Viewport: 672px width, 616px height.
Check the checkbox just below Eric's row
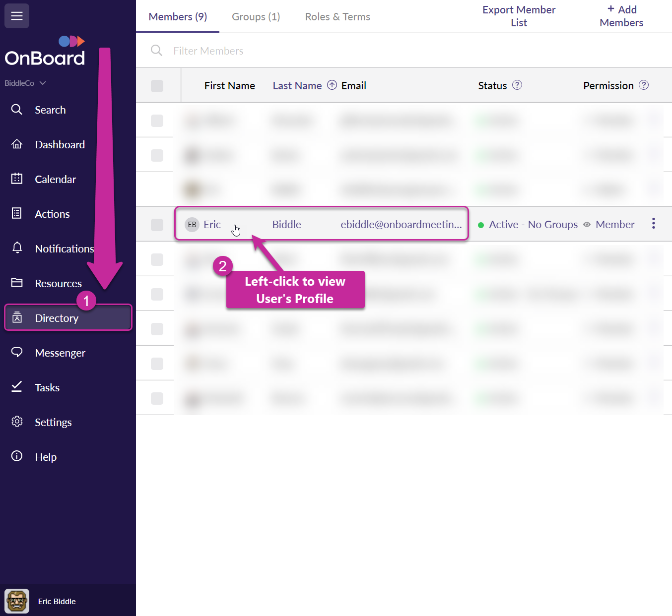tap(157, 259)
